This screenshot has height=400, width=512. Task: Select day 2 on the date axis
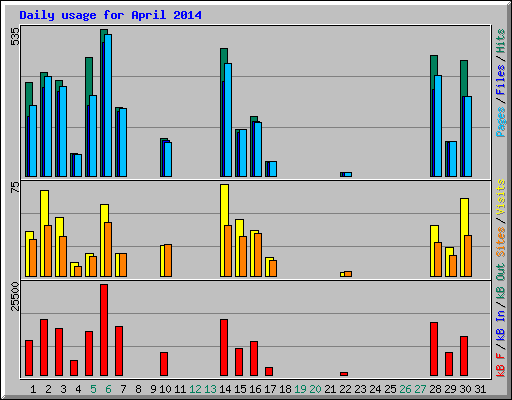pyautogui.click(x=48, y=389)
